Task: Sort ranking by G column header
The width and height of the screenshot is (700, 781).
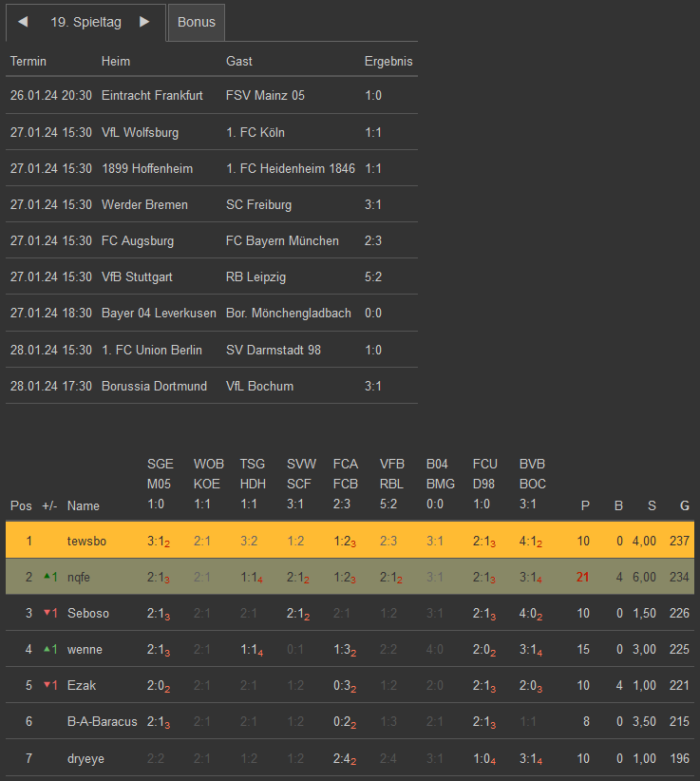Action: pos(684,505)
